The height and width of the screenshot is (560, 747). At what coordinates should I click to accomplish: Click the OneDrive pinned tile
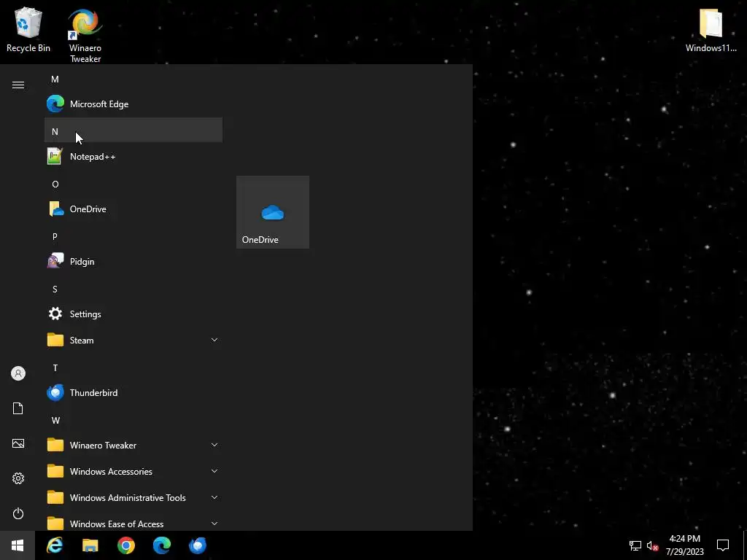pyautogui.click(x=273, y=212)
